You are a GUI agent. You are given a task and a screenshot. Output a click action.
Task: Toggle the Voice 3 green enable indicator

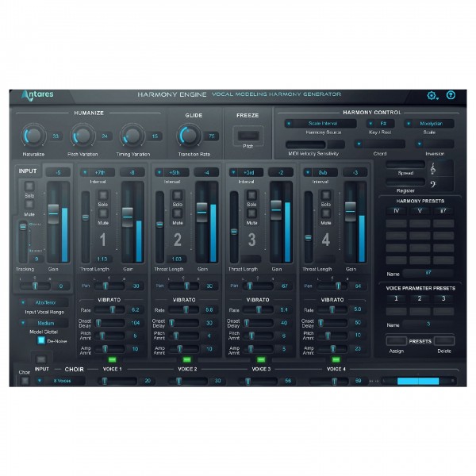[261, 359]
